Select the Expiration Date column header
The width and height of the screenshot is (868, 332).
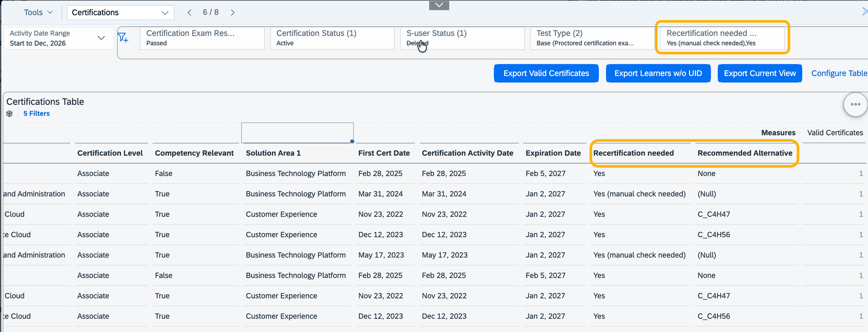(553, 153)
